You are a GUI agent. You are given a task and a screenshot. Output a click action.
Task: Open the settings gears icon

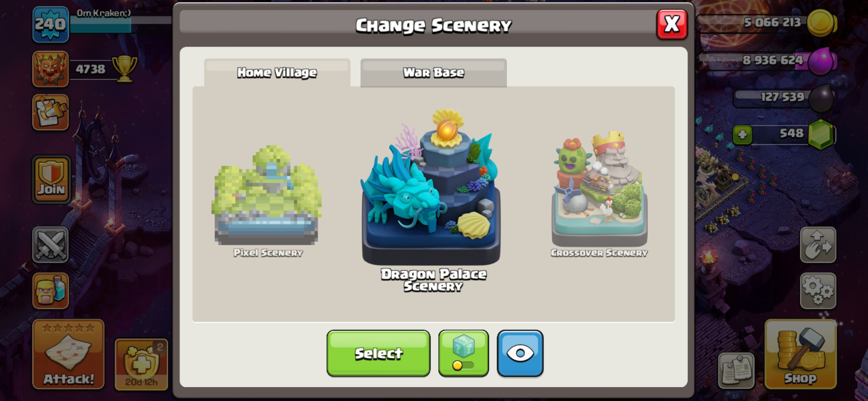tap(818, 290)
